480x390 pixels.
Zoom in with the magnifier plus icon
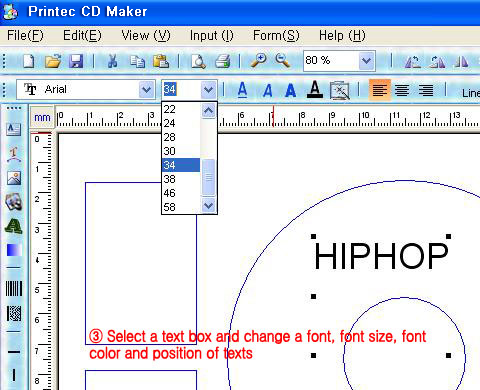point(258,61)
